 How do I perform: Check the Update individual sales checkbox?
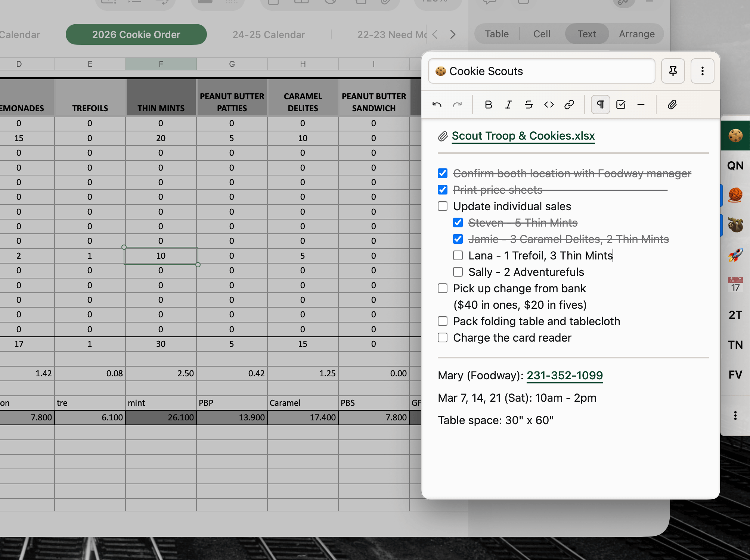[443, 206]
